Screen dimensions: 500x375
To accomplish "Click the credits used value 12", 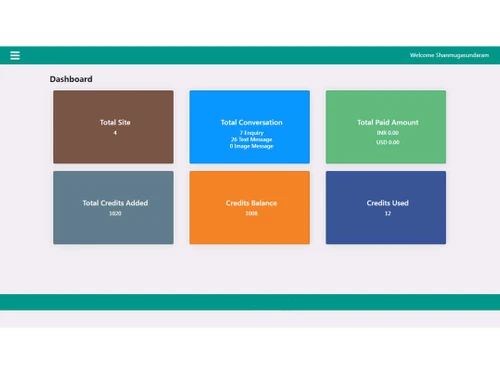I will [x=388, y=213].
